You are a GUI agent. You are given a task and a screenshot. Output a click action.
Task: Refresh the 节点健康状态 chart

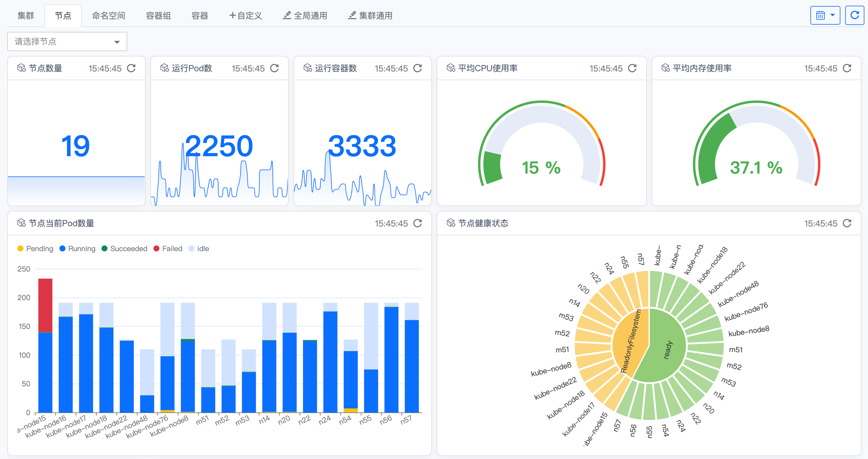tap(847, 223)
